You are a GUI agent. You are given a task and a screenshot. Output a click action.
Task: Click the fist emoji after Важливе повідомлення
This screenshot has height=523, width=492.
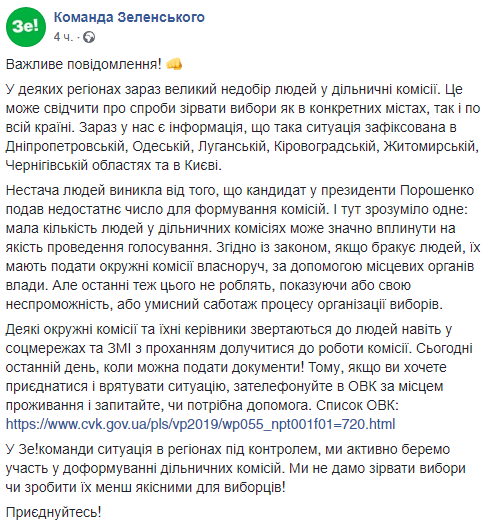point(174,64)
